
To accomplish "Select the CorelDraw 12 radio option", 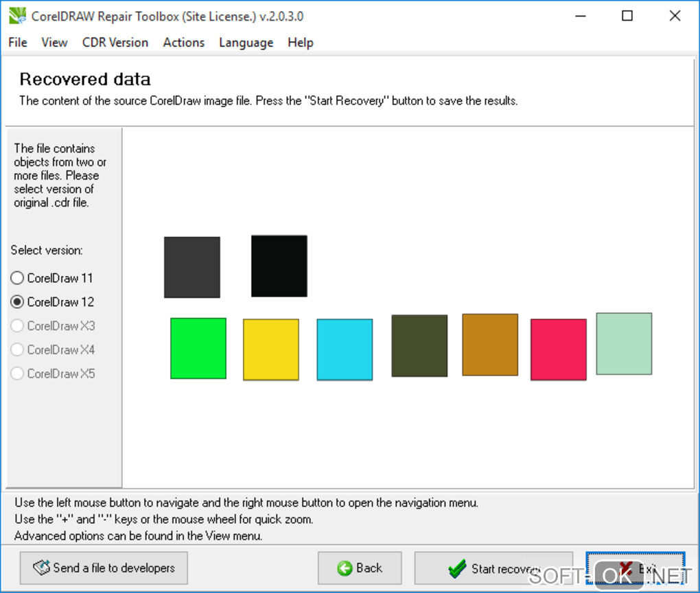I will coord(52,302).
